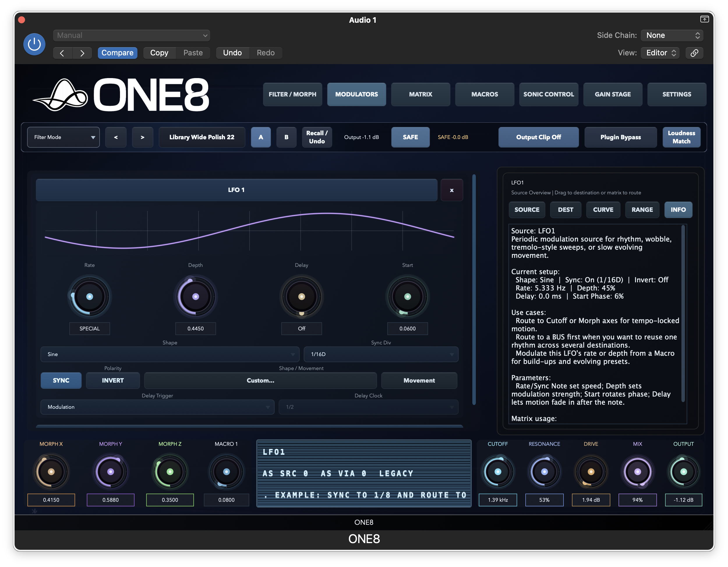The height and width of the screenshot is (567, 728).
Task: Click the LFO Rate knob
Action: tap(89, 297)
